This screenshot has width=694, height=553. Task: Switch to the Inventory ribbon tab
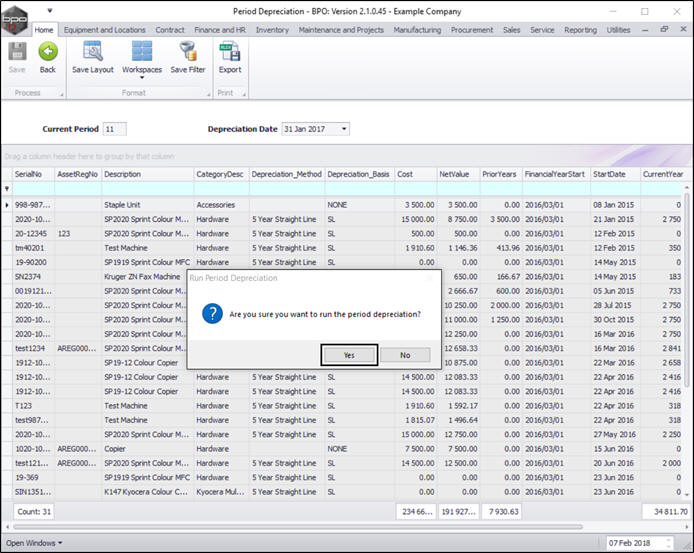tap(272, 30)
